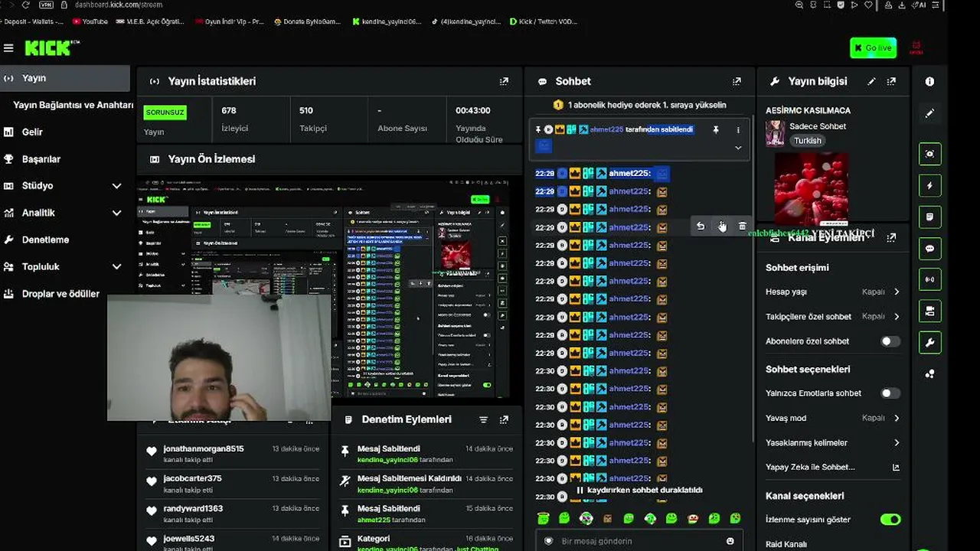Open the hamburger menu beside the KICK logo
Viewport: 980px width, 551px height.
[x=8, y=48]
